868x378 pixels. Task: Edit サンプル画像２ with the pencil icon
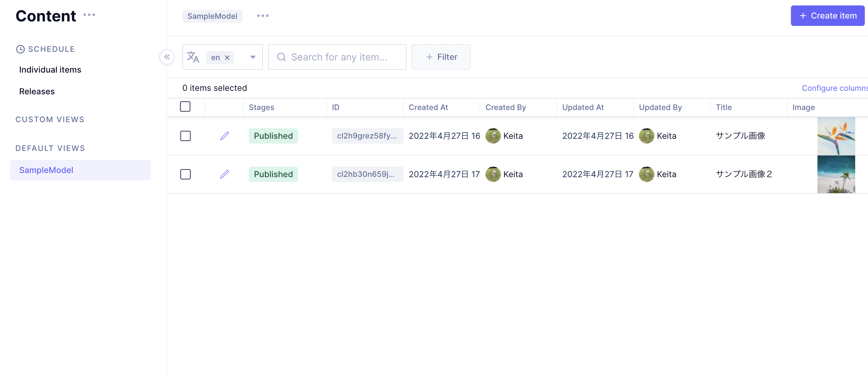pos(225,174)
